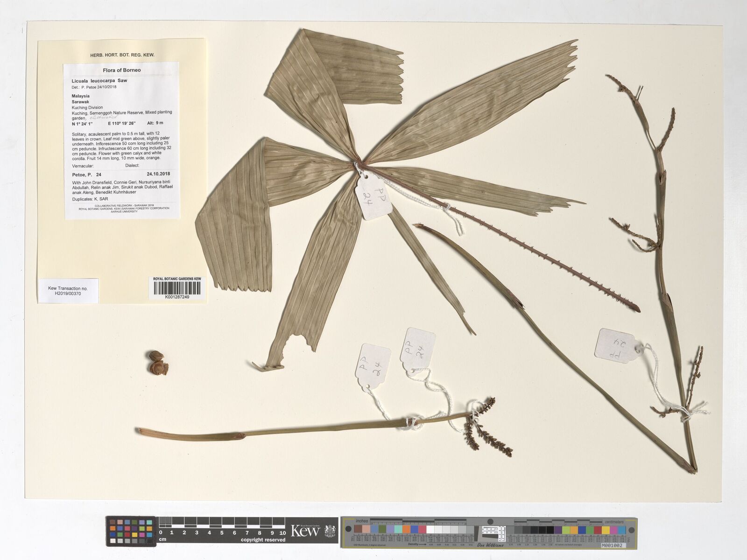Click the collector entry Petoe, P. 24
Screen dimensions: 747x560
click(x=87, y=175)
